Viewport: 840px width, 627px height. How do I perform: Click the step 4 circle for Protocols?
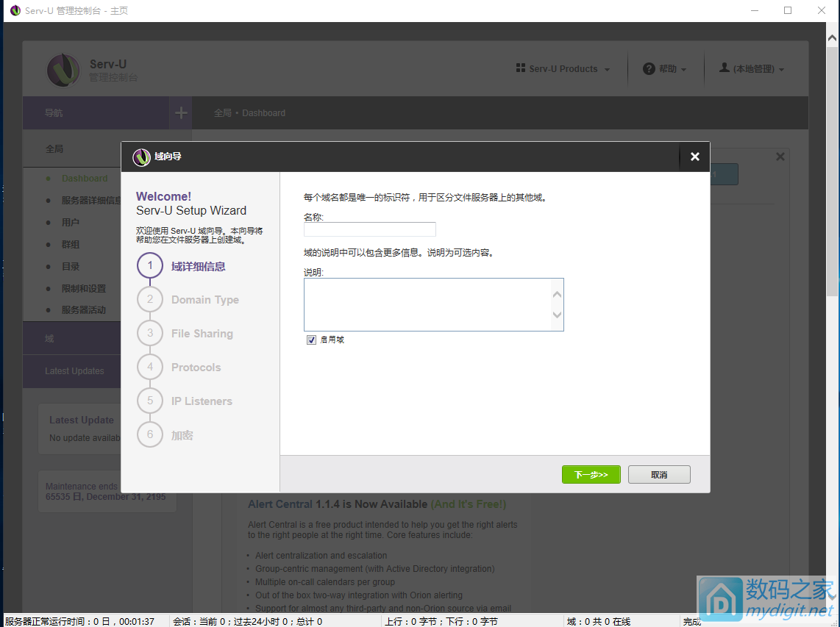150,367
